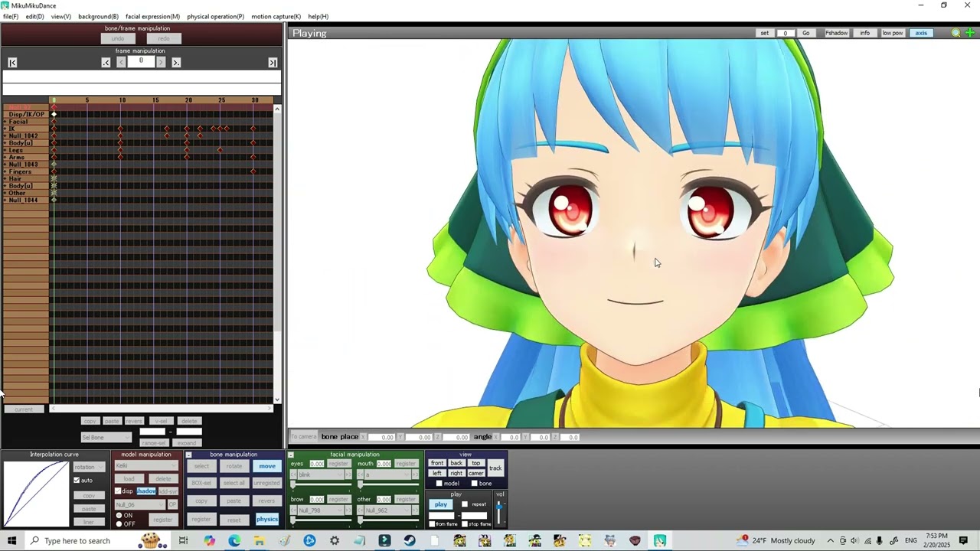980x551 pixels.
Task: Click the << button beside the mouth morph list
Action: point(360,474)
